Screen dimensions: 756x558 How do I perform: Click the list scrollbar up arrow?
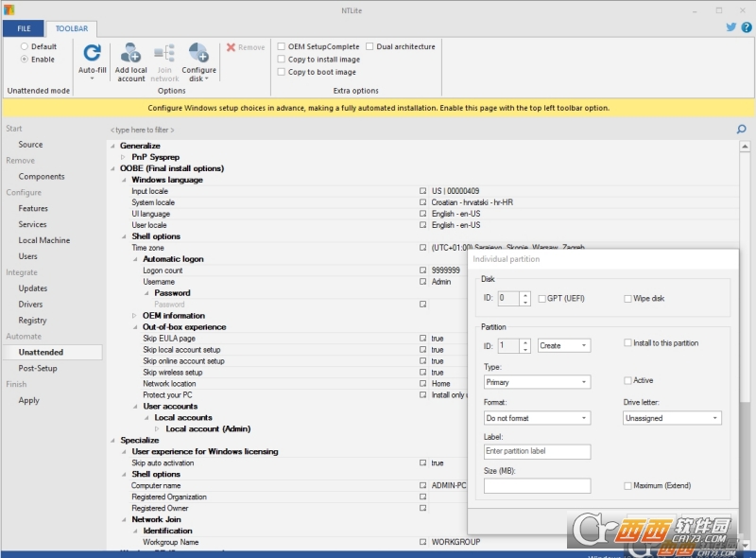coord(745,147)
